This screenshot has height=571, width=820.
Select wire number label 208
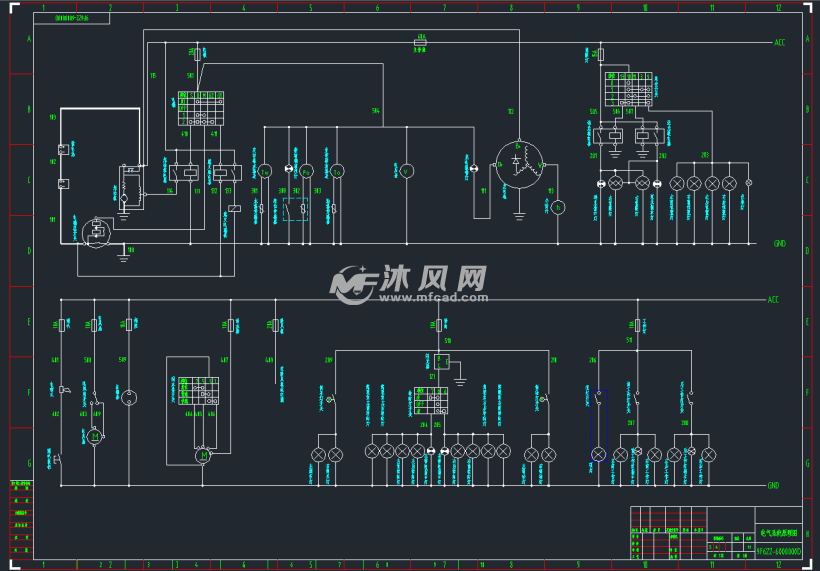point(685,422)
